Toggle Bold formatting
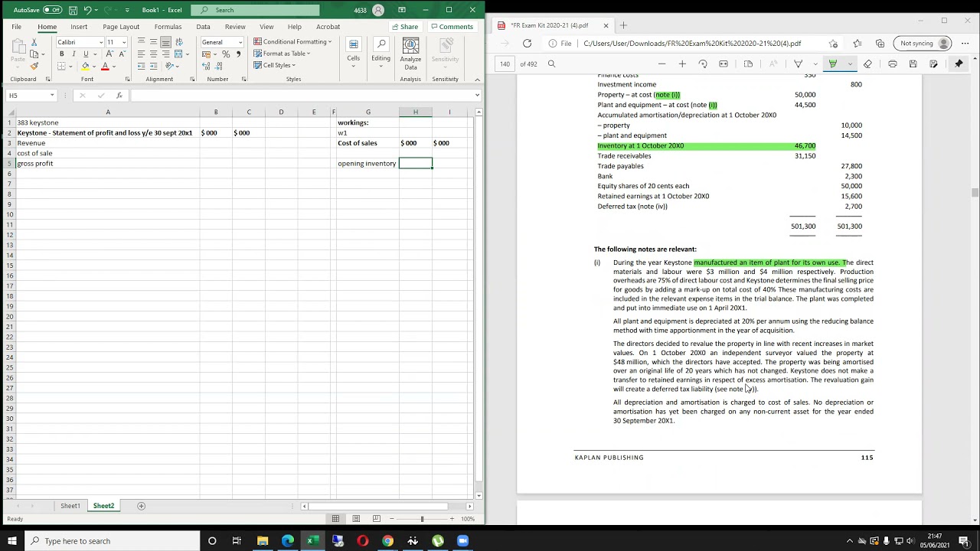The height and width of the screenshot is (551, 980). point(61,54)
